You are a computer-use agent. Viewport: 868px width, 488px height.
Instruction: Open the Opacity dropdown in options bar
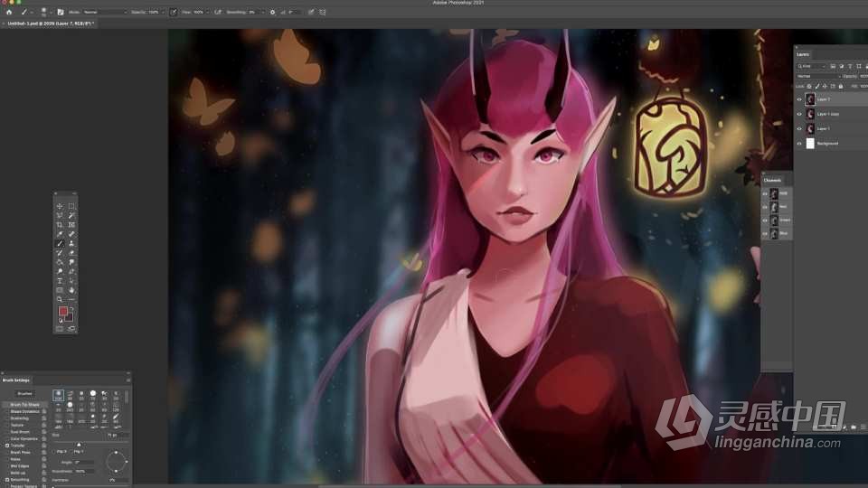click(162, 12)
